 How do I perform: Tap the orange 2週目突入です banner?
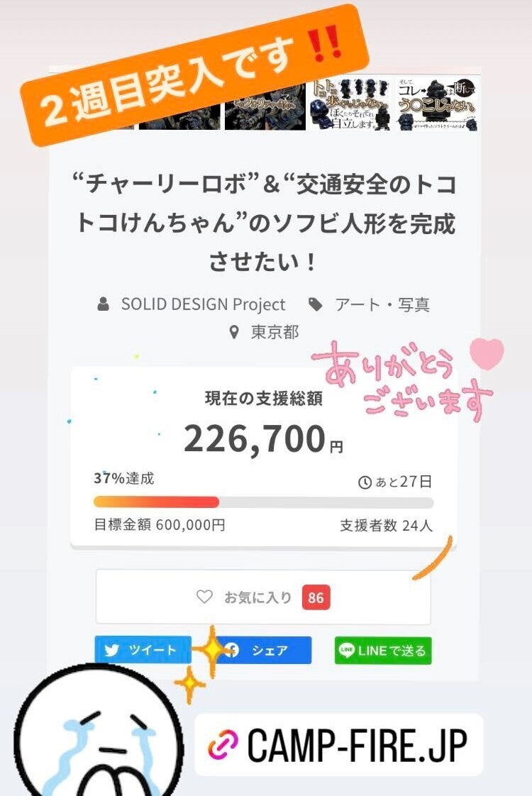(x=195, y=74)
